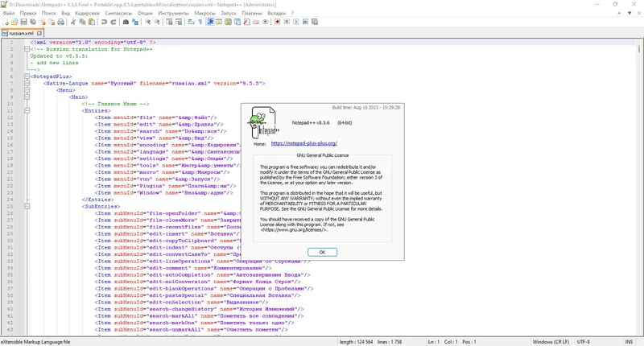Click the Windows (CR LF) status field

coord(551,341)
